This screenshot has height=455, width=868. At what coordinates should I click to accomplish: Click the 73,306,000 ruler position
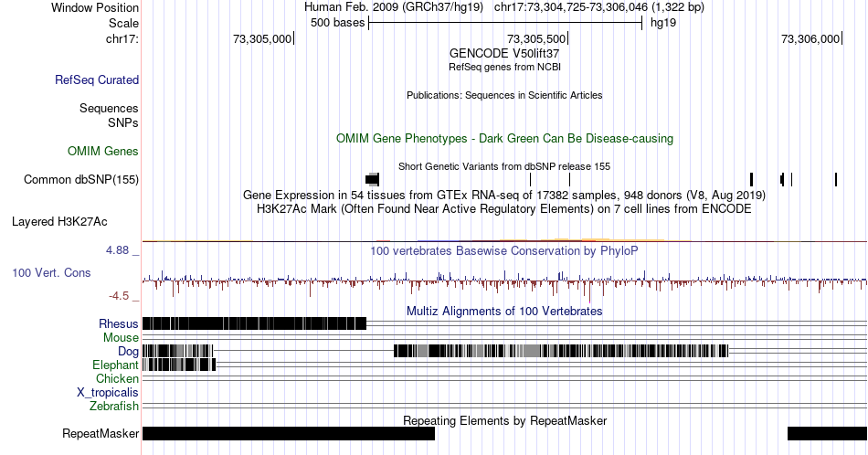pyautogui.click(x=811, y=38)
